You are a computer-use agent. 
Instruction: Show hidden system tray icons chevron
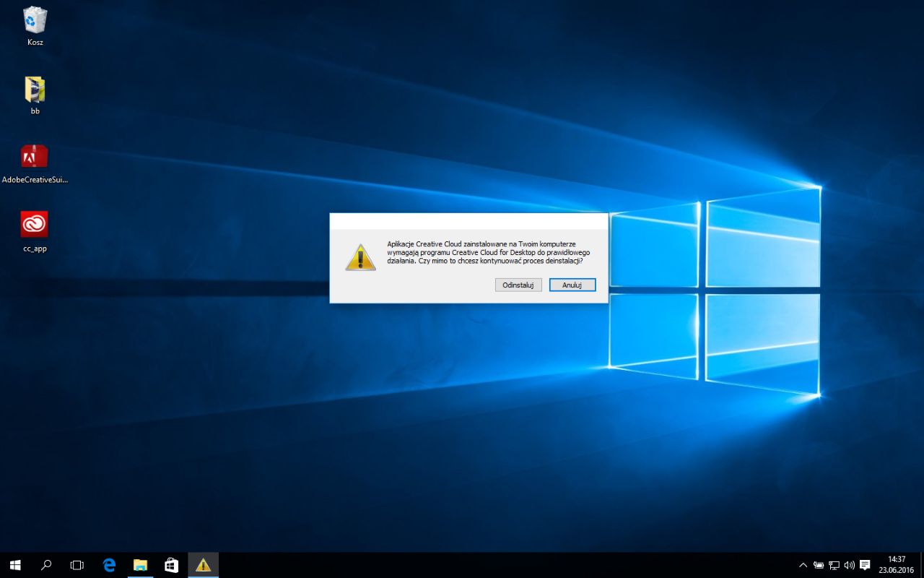coord(803,565)
